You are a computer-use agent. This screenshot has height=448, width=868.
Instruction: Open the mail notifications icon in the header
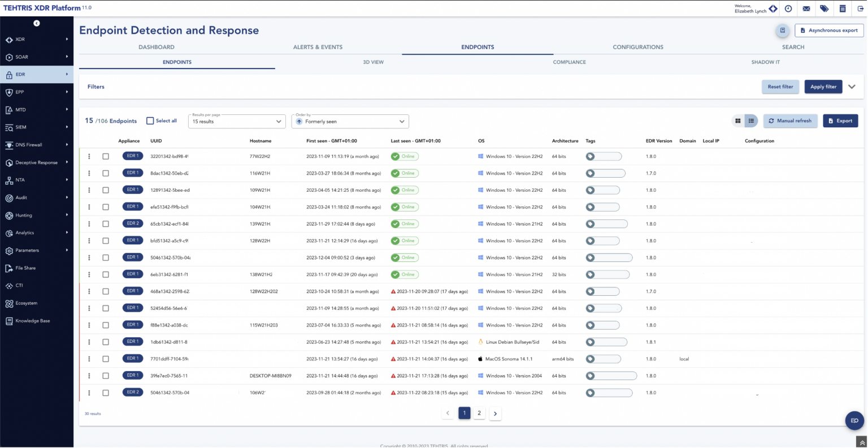(806, 8)
